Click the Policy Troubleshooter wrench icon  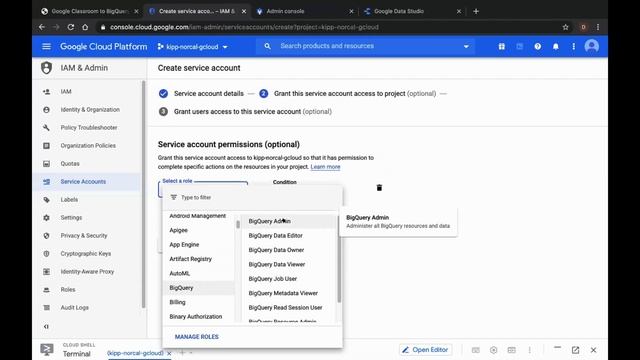click(x=47, y=128)
